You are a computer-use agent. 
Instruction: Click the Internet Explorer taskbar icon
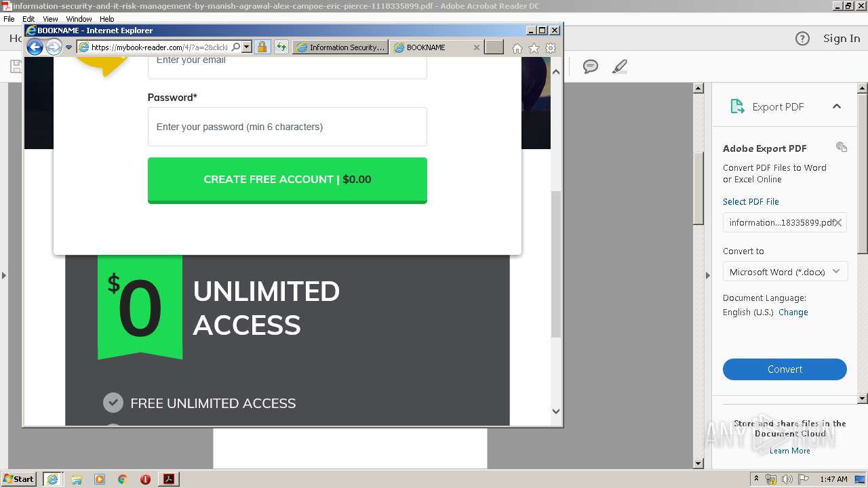pos(52,479)
